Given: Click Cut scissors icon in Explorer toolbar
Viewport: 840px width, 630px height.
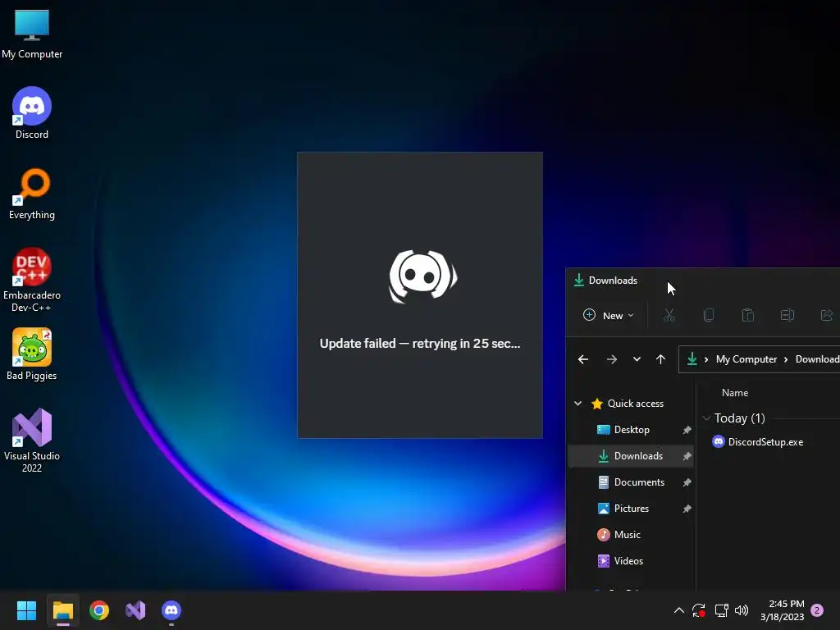Looking at the screenshot, I should coord(669,315).
